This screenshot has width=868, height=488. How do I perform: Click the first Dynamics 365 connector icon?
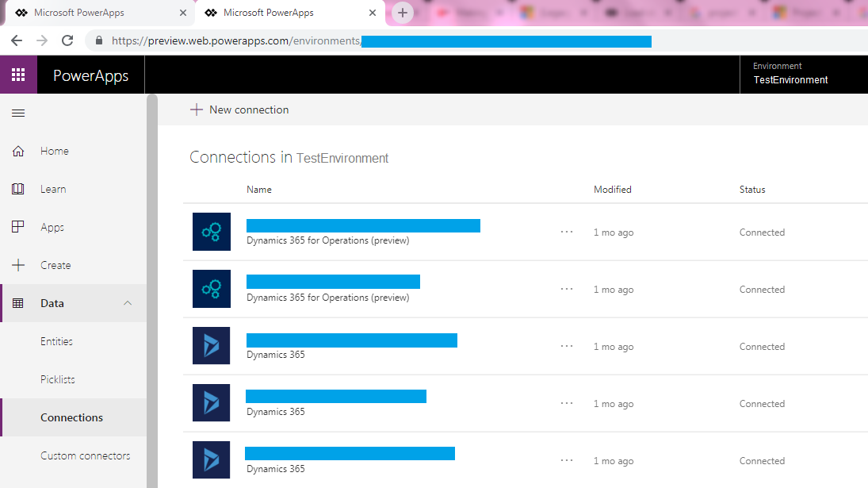[212, 346]
